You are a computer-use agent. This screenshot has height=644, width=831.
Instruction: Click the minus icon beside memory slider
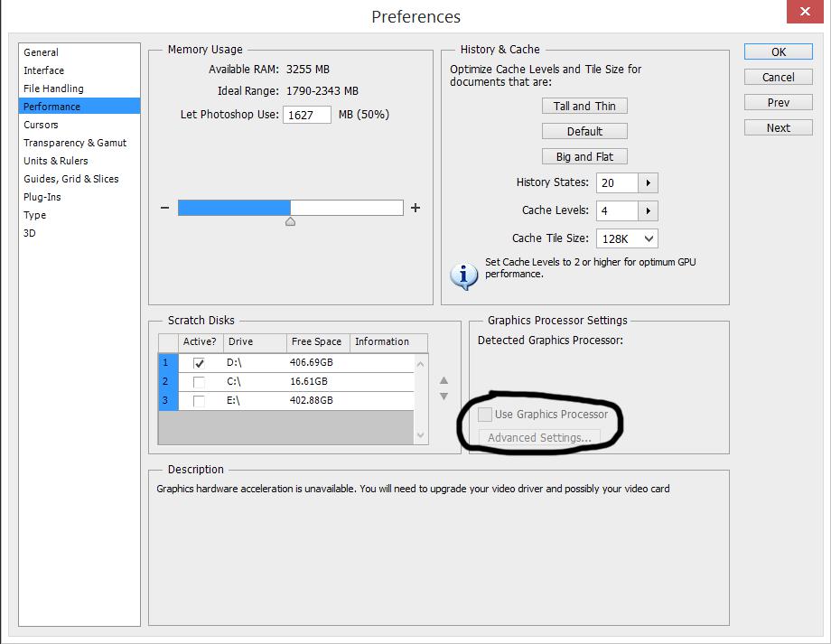click(x=164, y=208)
